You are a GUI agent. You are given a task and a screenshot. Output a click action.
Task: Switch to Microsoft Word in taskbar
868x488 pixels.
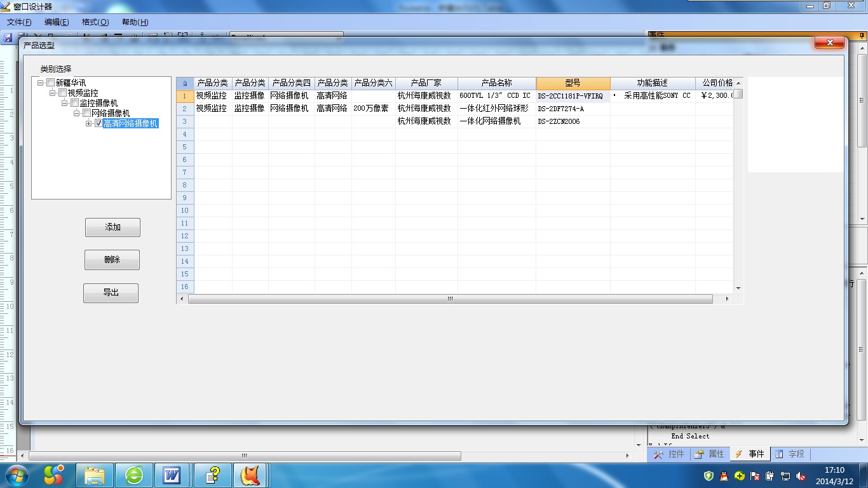coord(172,475)
